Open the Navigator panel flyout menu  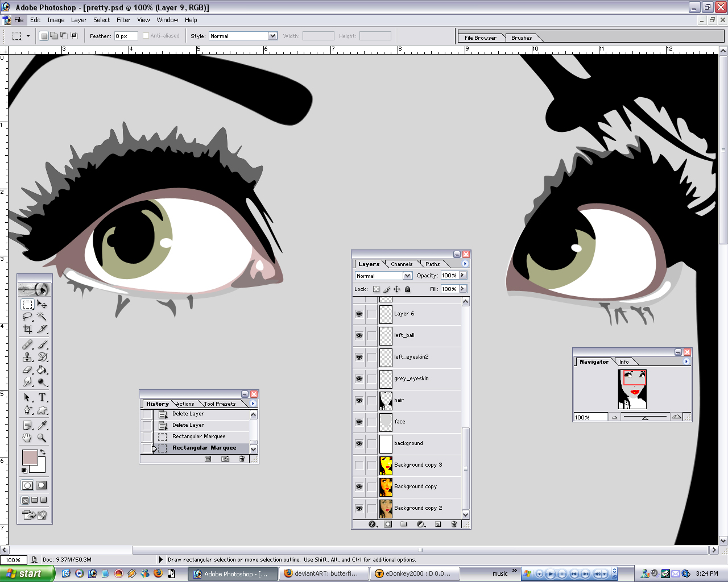(x=686, y=361)
